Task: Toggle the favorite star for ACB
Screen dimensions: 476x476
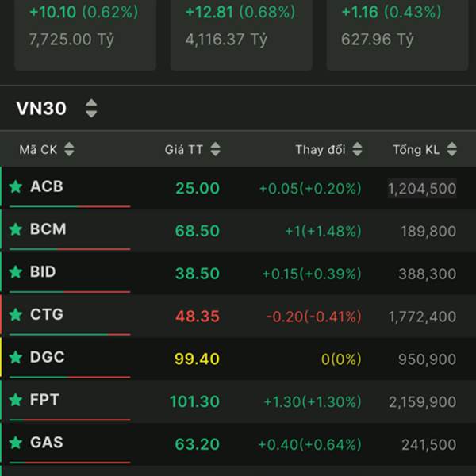Action: pos(16,187)
